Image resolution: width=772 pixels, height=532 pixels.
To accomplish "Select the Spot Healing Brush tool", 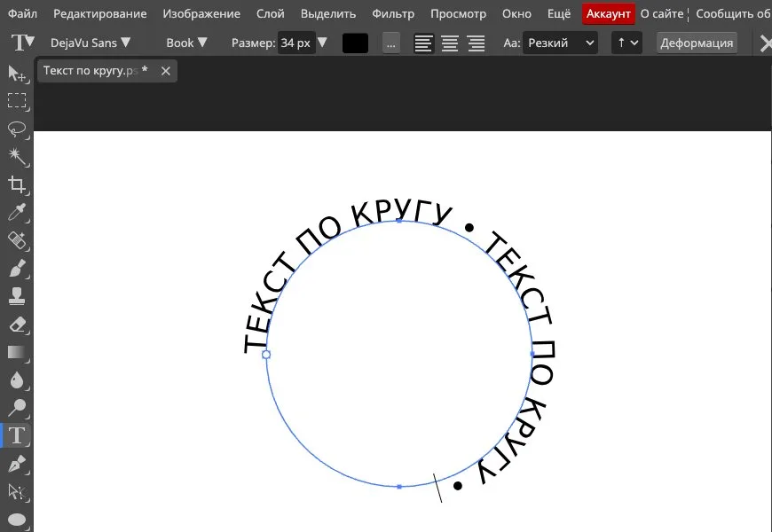I will click(17, 240).
